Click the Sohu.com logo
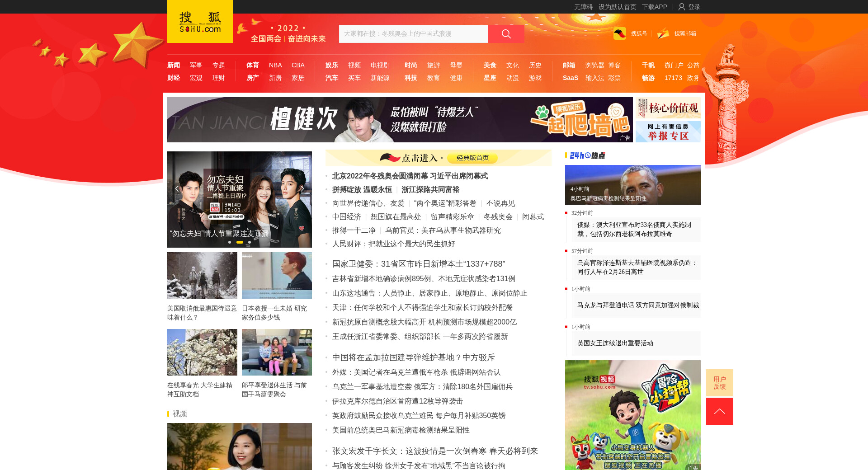Screen dimensions: 868x470 (x=200, y=22)
